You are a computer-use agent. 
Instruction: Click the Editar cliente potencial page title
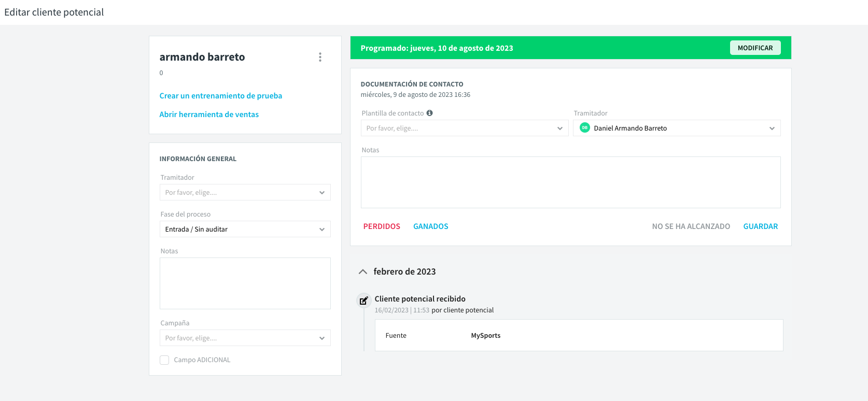(54, 12)
